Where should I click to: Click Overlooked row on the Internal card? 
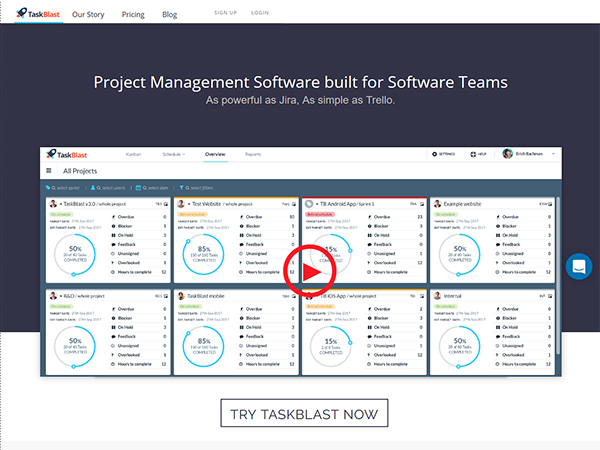tap(523, 355)
